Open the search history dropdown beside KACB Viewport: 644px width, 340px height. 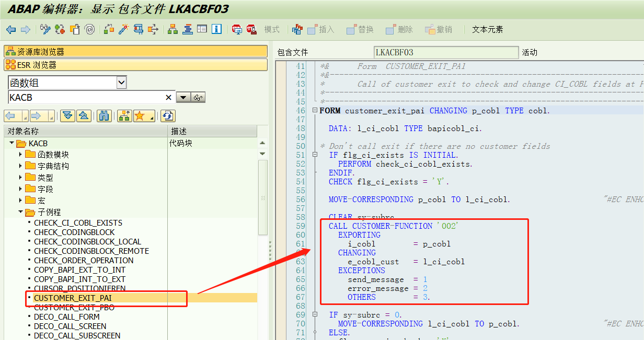tap(183, 97)
